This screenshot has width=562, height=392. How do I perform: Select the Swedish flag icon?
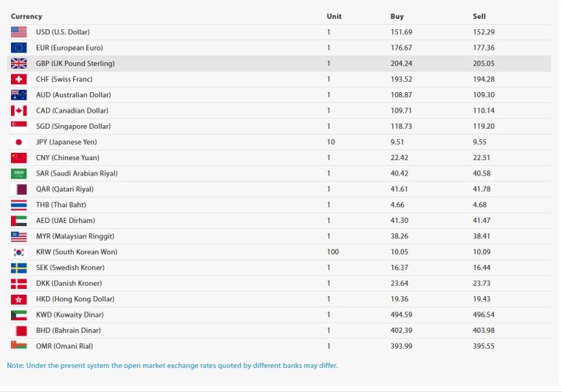(18, 268)
